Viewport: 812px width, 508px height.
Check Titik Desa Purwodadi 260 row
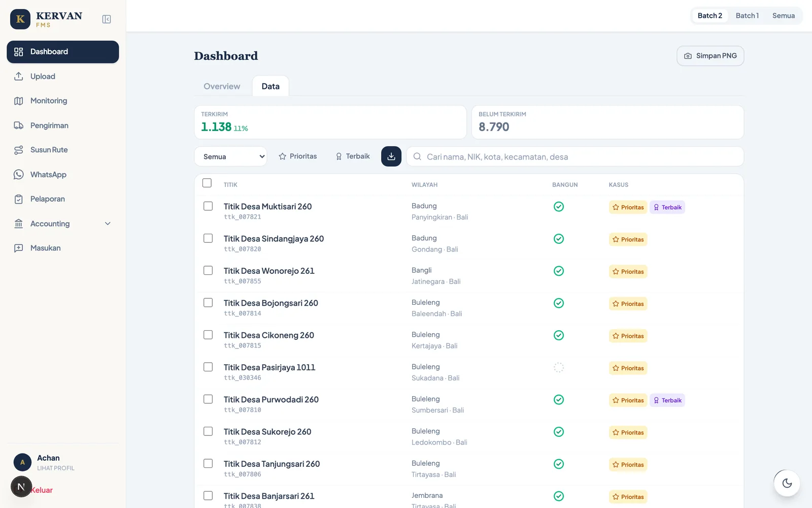(x=208, y=399)
